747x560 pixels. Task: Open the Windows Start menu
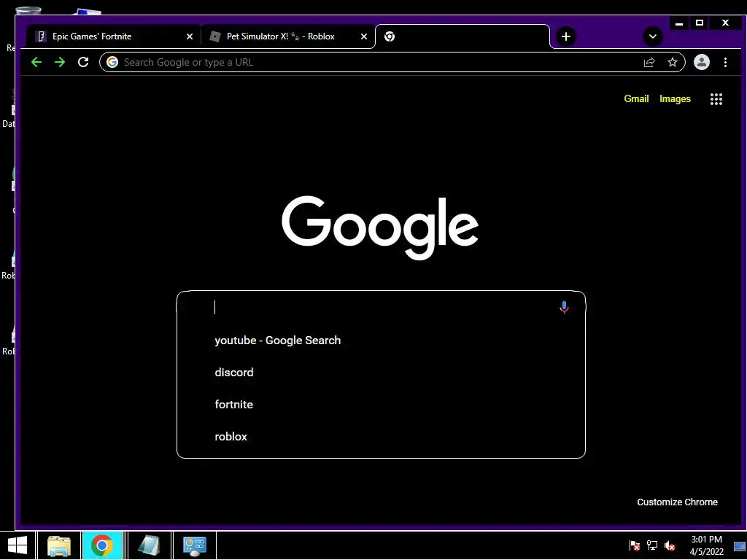point(18,545)
